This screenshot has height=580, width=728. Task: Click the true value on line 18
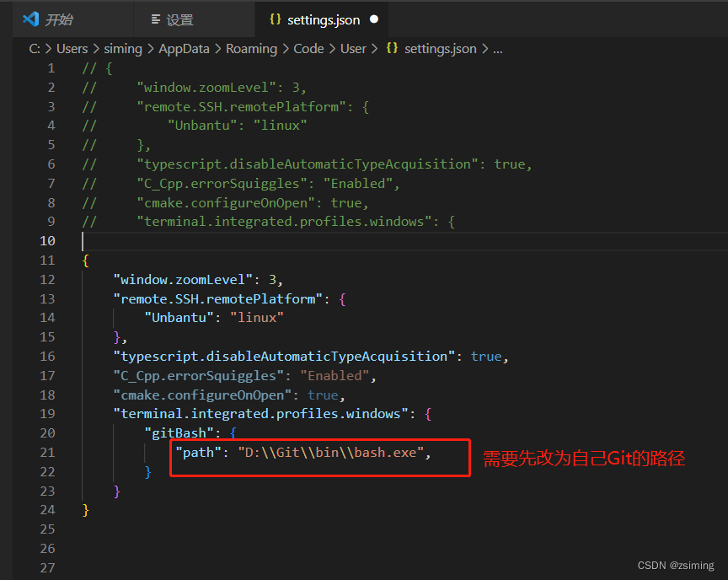point(323,395)
